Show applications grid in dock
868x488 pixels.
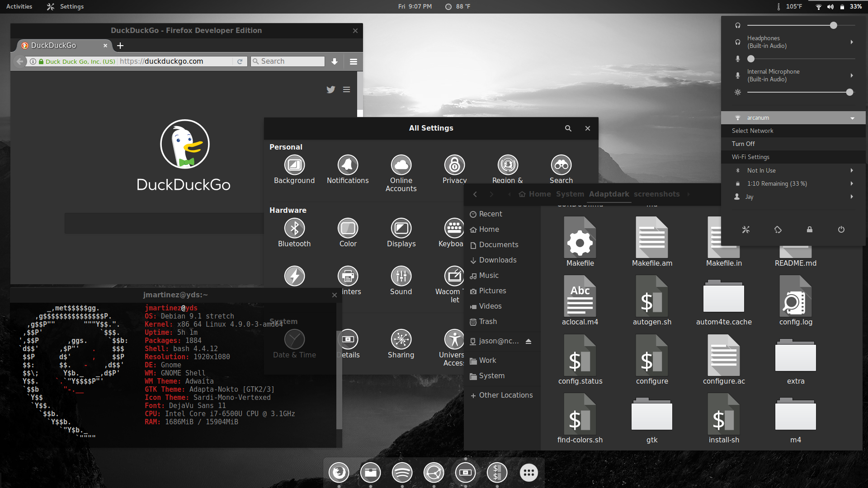pos(529,473)
